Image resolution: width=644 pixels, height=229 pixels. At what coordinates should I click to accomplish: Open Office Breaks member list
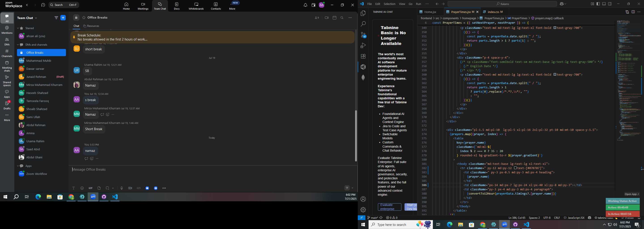tap(317, 18)
